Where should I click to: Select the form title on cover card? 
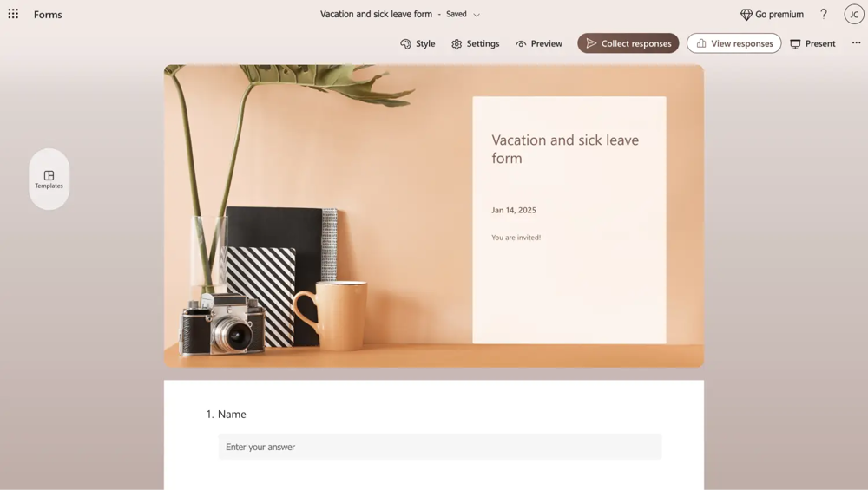[565, 149]
